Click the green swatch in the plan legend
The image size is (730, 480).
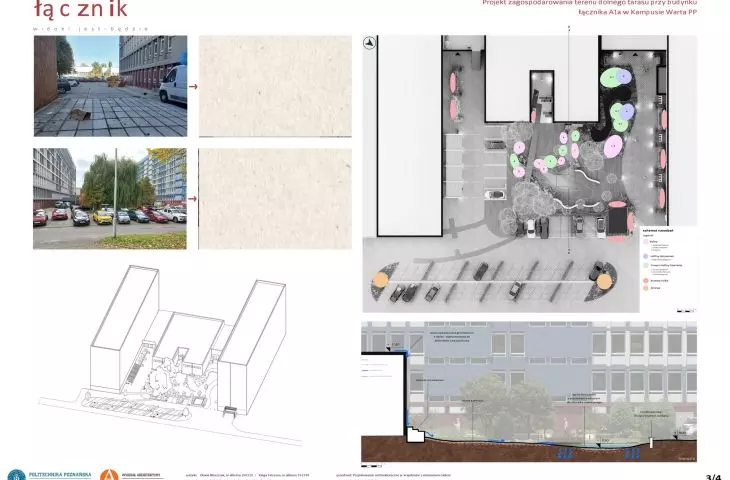pyautogui.click(x=646, y=265)
